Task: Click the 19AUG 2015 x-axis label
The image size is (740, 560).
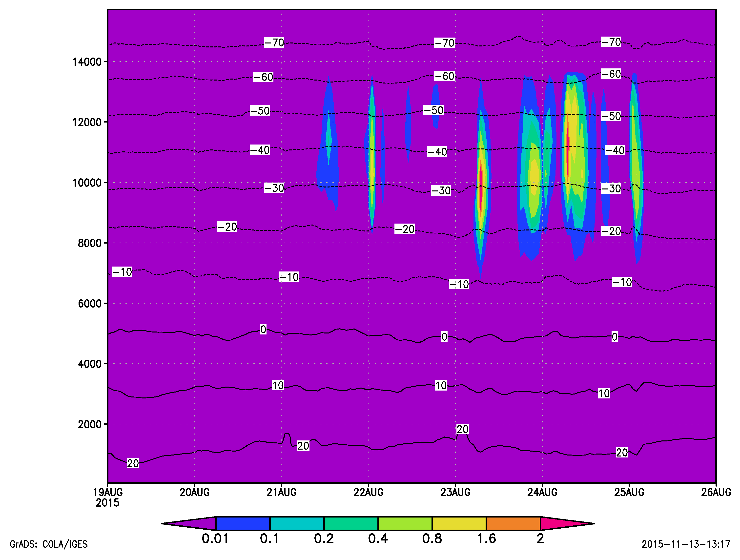Action: tap(108, 498)
